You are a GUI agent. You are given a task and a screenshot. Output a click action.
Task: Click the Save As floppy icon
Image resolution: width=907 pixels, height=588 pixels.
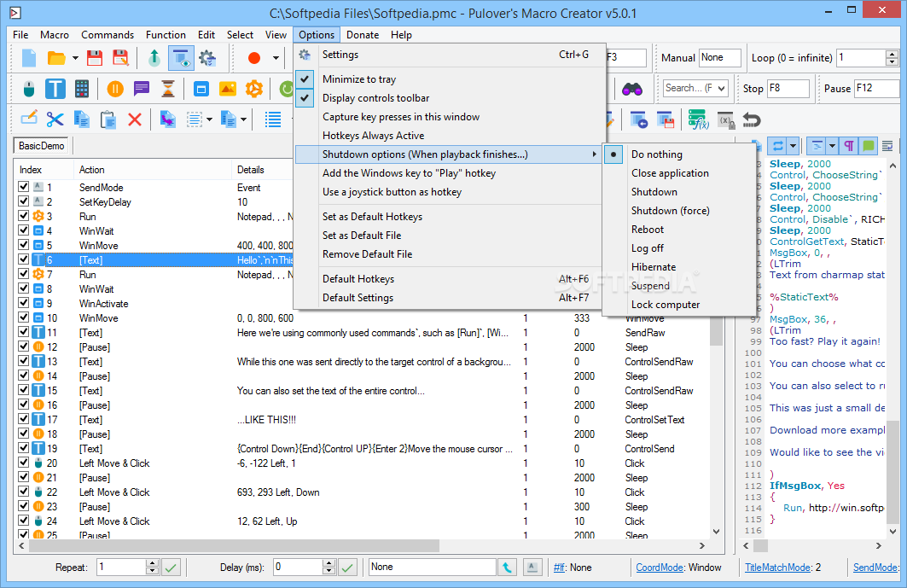pyautogui.click(x=120, y=58)
